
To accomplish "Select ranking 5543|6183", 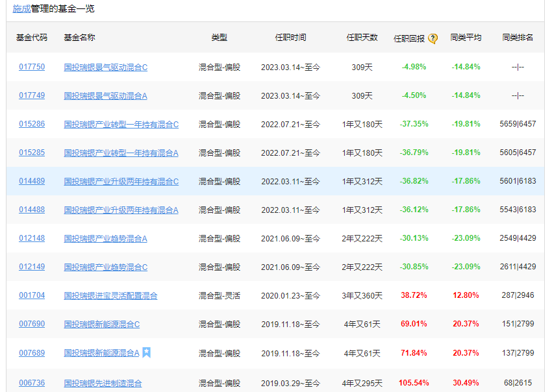I will coord(518,210).
